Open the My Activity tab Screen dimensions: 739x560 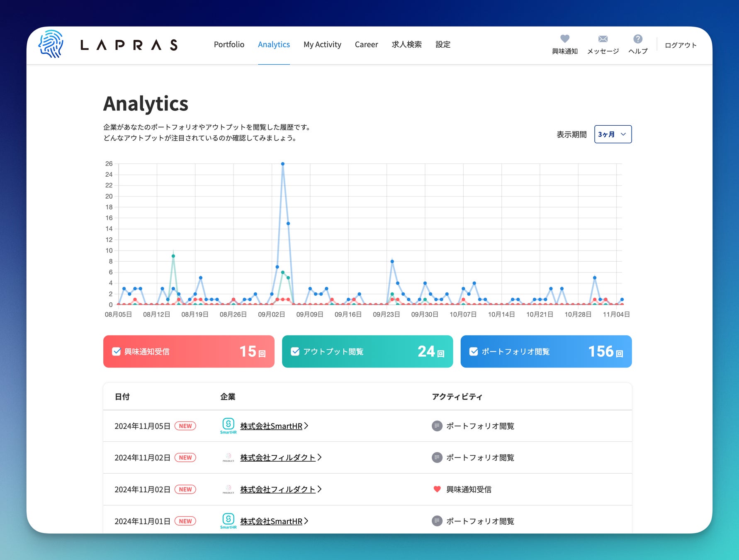pos(322,44)
